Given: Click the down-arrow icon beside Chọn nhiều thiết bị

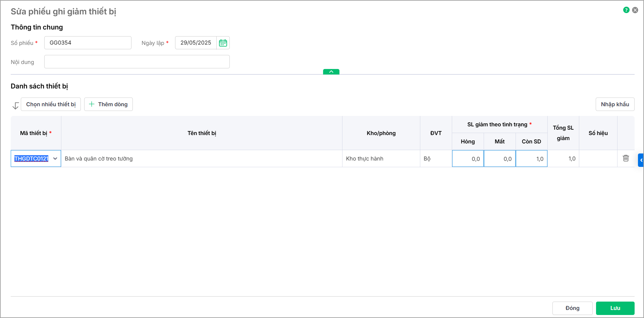Looking at the screenshot, I should [x=15, y=106].
